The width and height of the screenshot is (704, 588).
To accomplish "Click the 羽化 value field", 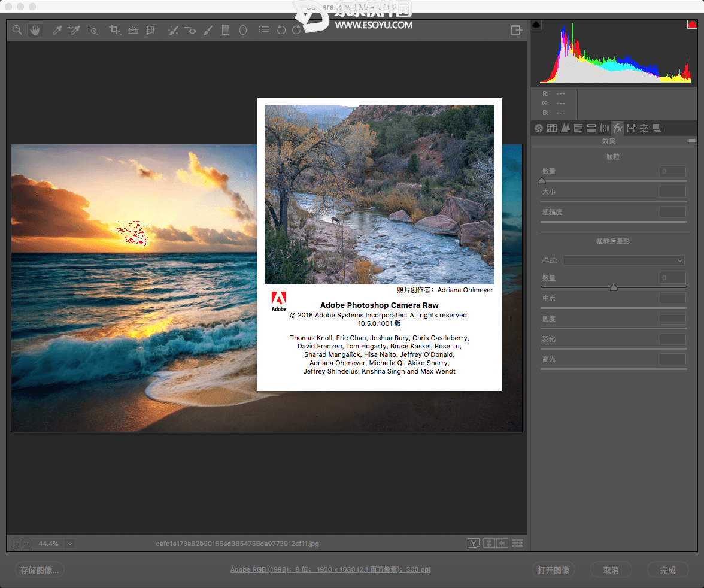I will (673, 339).
